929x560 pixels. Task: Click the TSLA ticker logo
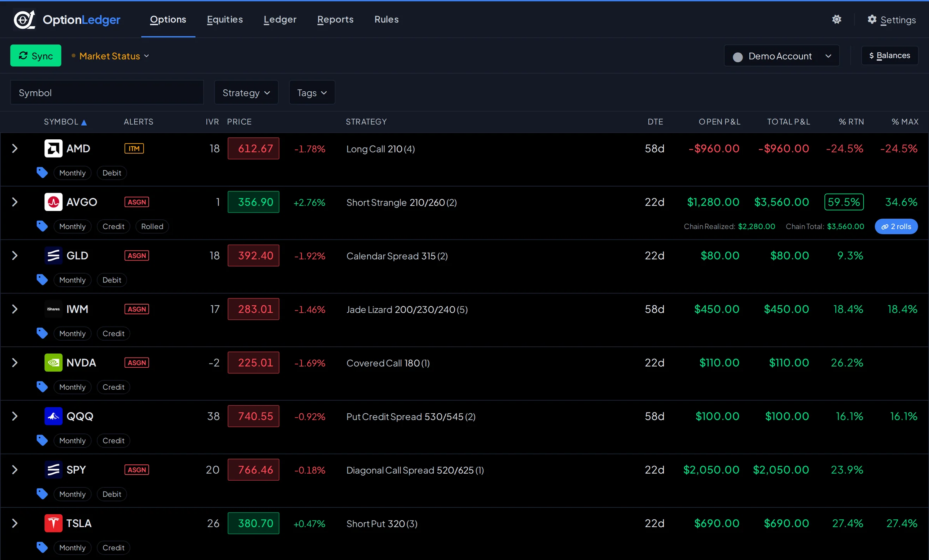coord(53,523)
